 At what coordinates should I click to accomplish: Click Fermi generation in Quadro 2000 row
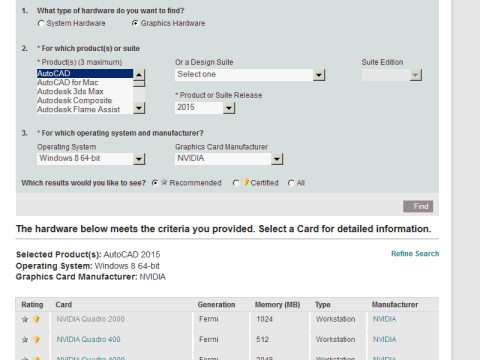pyautogui.click(x=209, y=319)
